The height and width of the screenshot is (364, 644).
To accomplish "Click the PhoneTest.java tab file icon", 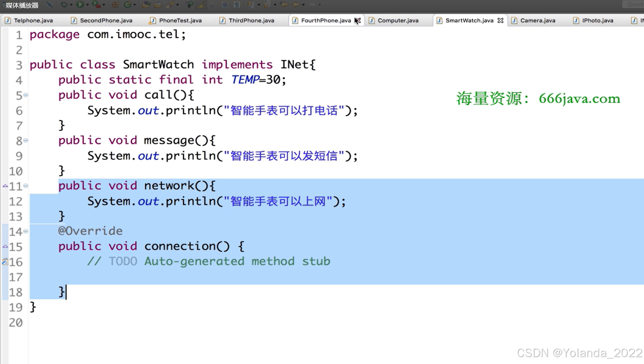I will [x=152, y=20].
